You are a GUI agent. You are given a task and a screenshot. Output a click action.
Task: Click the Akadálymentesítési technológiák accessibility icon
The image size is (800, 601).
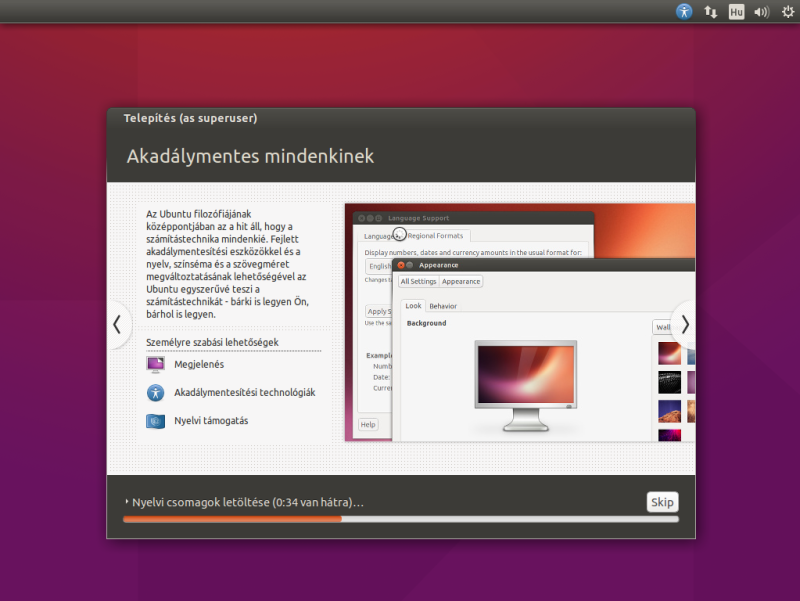[x=156, y=392]
